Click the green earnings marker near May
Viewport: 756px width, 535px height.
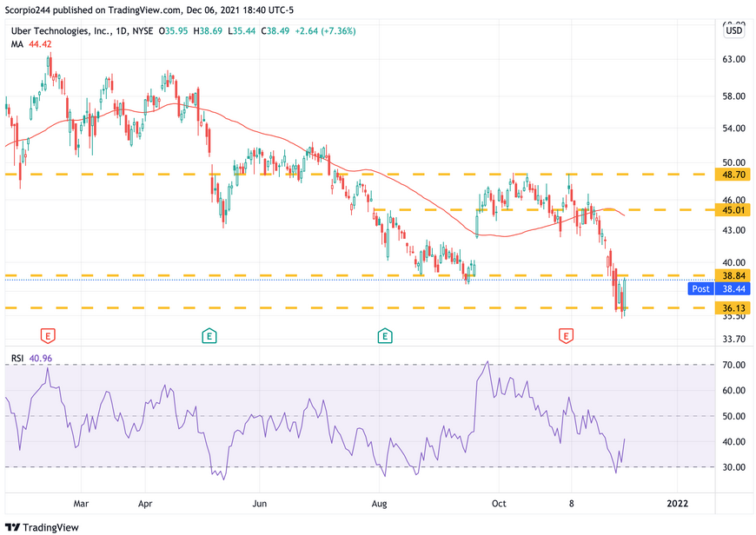click(x=209, y=335)
